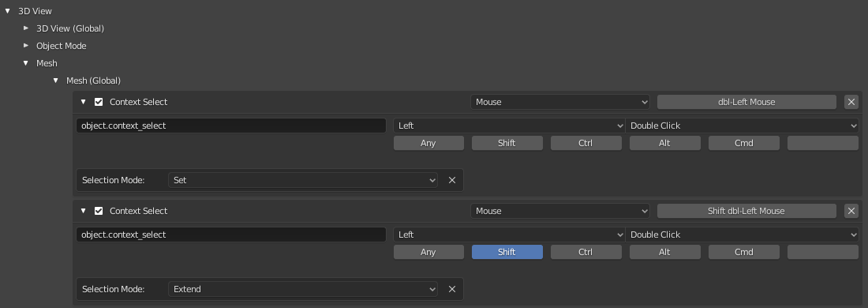Image resolution: width=868 pixels, height=308 pixels.
Task: Disable the dbl-Left Mouse Context Select keymap checkbox
Action: coord(99,102)
